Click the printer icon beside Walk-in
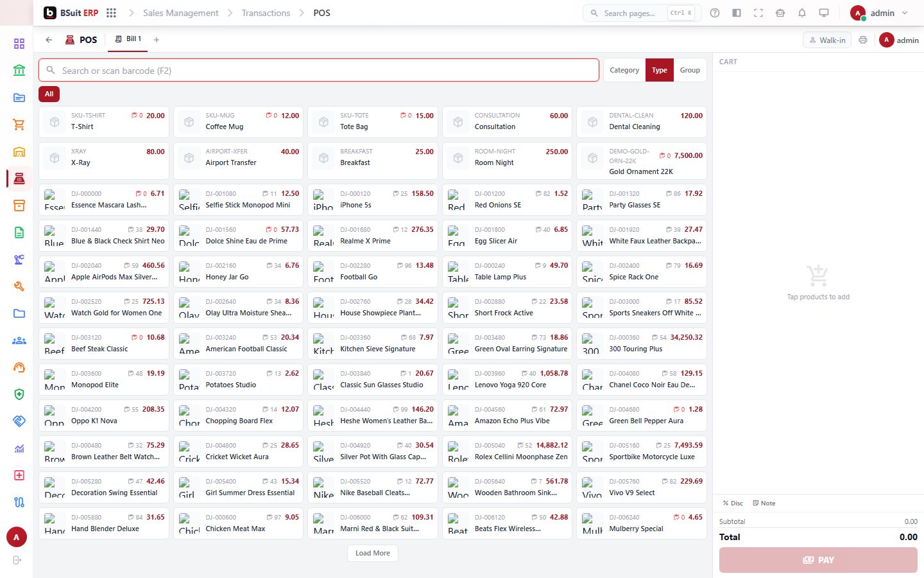Image resolution: width=924 pixels, height=578 pixels. pos(863,40)
